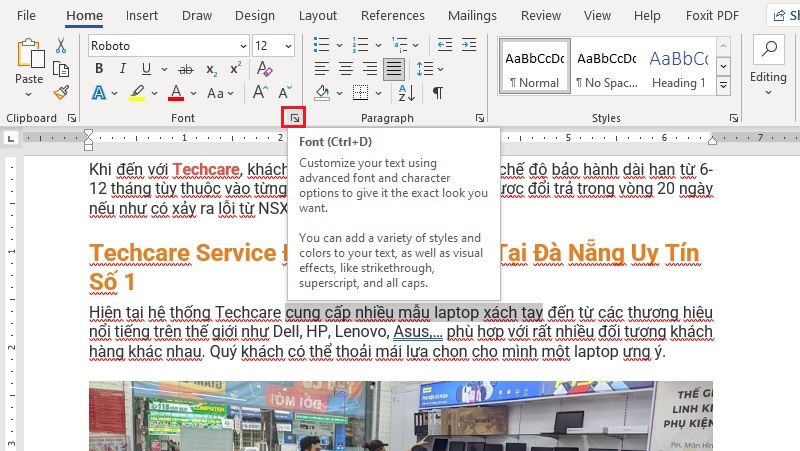Switch to the Design tab
This screenshot has width=800, height=451.
point(255,16)
